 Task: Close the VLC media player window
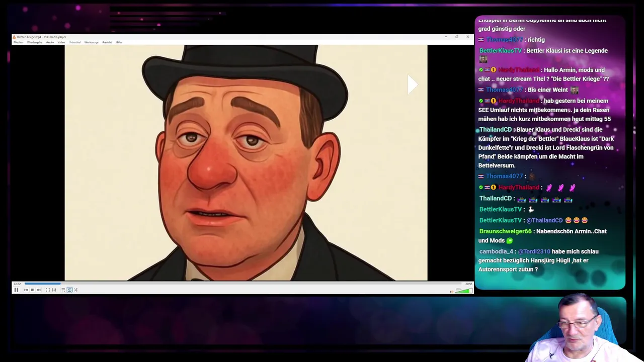[x=468, y=37]
